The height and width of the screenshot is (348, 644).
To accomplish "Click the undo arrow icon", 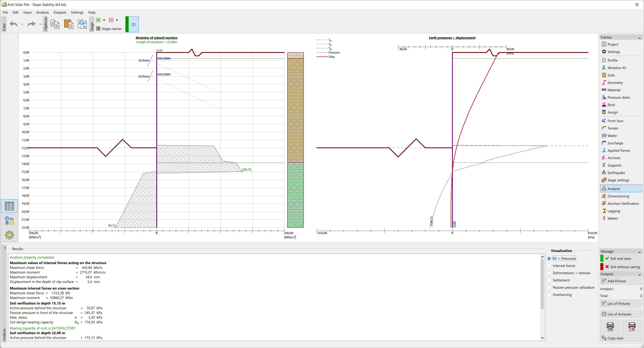I will [13, 24].
